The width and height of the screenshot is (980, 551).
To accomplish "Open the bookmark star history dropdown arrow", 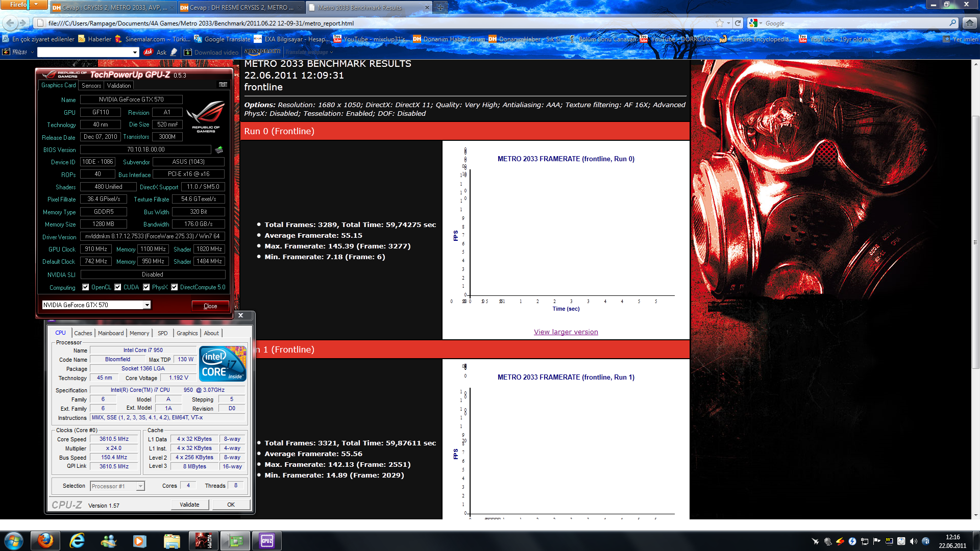I will 728,23.
